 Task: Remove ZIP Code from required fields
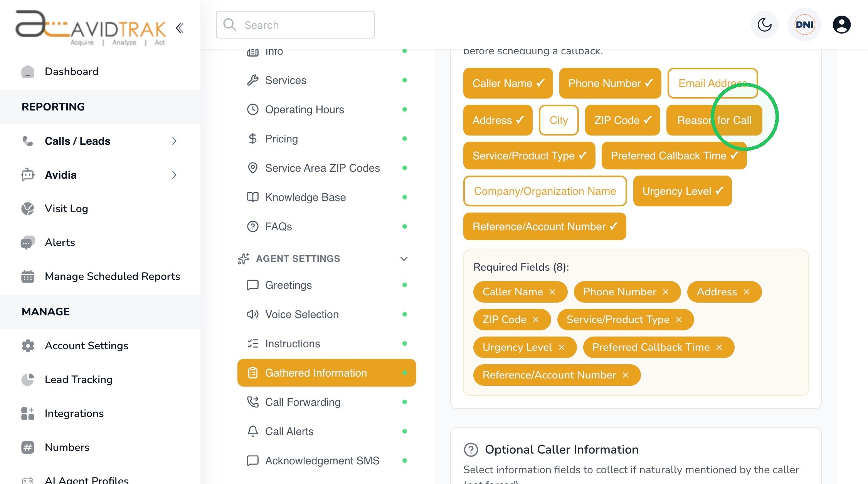point(536,320)
